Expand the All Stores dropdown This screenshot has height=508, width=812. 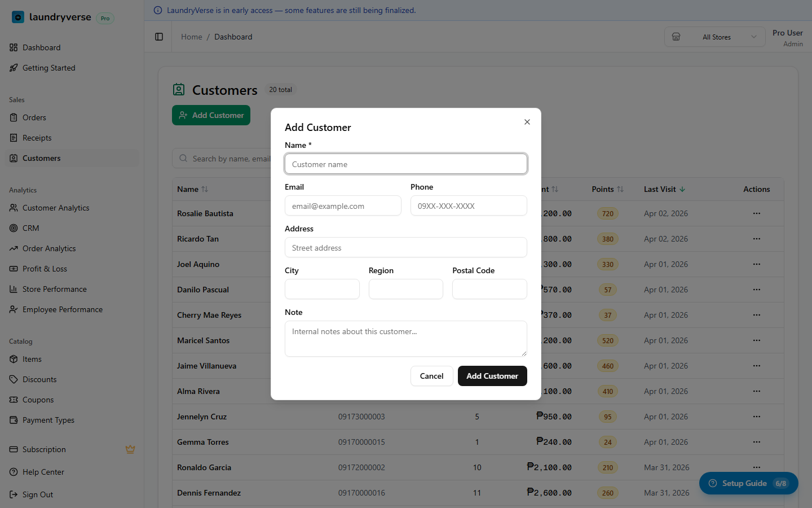(x=727, y=37)
